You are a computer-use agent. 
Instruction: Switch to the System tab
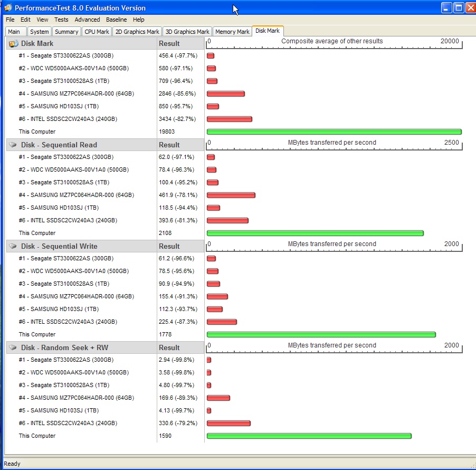click(x=39, y=32)
